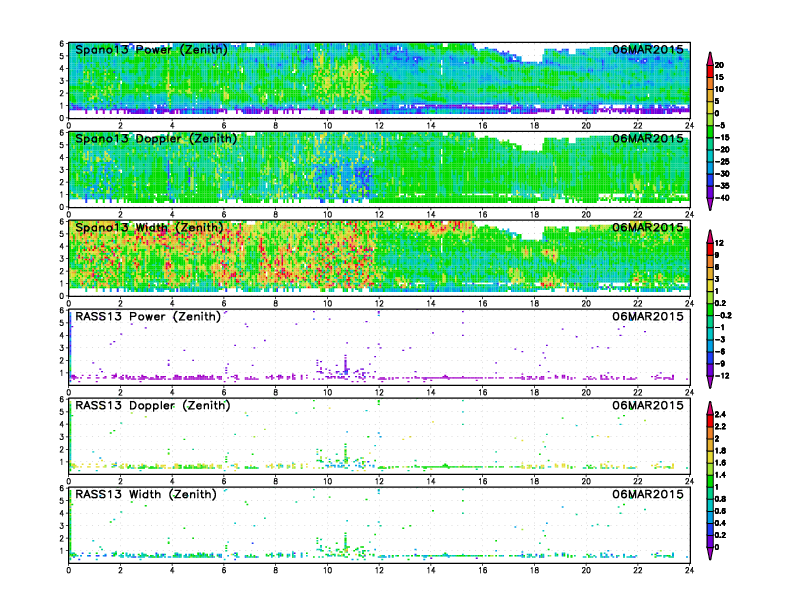Click the '12' label on middle colorbar

click(x=719, y=243)
